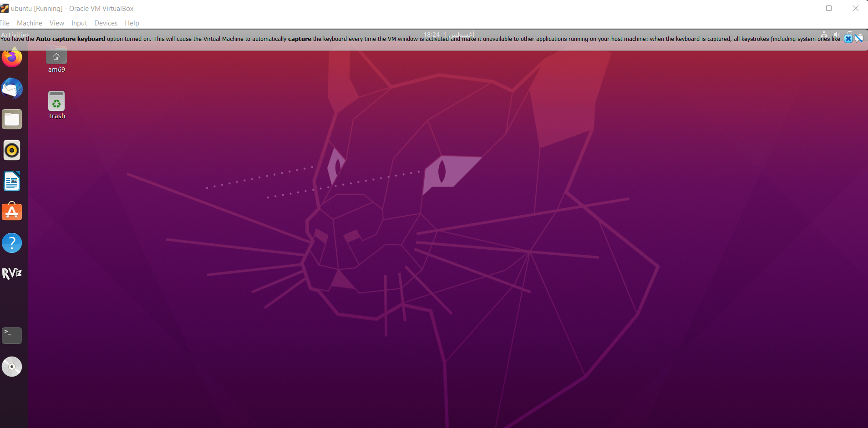868x428 pixels.
Task: Open the Help menu in VirtualBox
Action: coord(132,23)
